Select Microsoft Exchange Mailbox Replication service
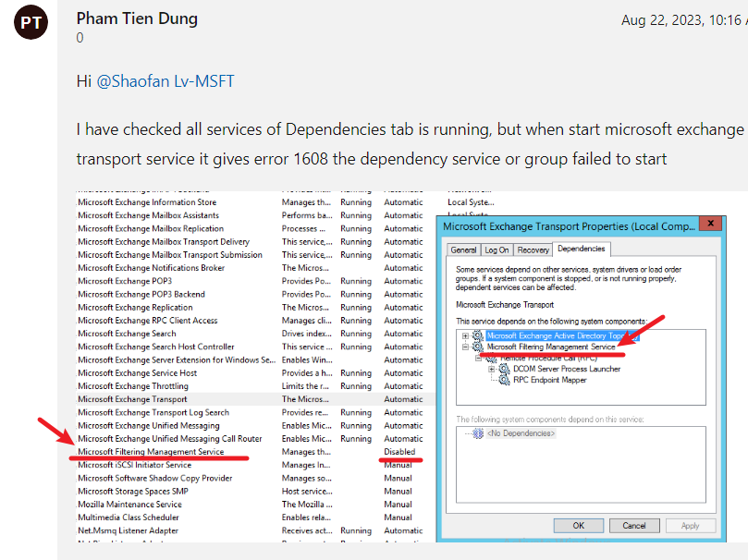Viewport: 748px width, 560px height. [x=151, y=229]
